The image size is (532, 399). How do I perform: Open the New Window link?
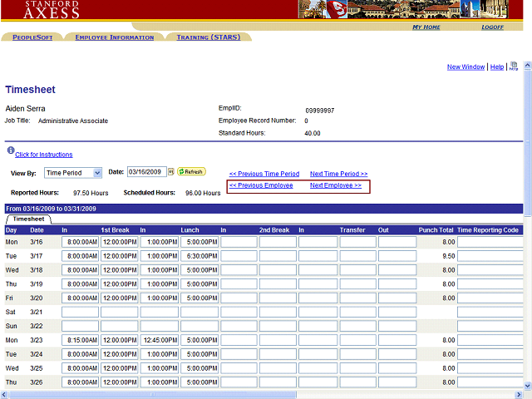pyautogui.click(x=465, y=67)
